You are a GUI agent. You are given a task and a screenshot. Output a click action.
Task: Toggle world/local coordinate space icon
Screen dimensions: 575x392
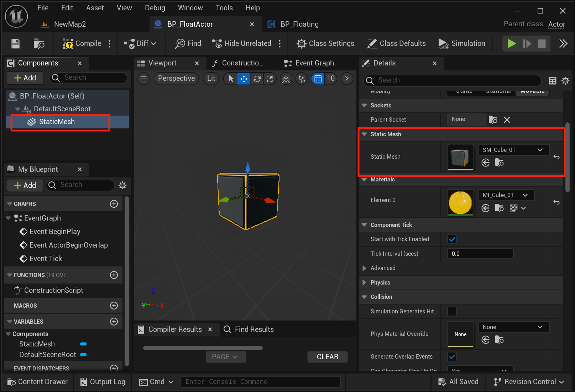pos(286,79)
